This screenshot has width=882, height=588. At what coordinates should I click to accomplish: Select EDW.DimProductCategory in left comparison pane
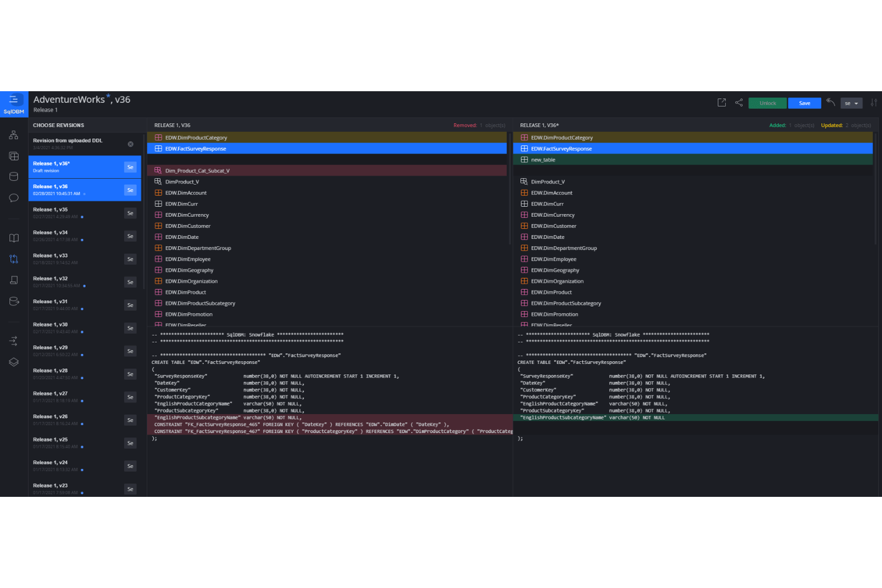pos(327,138)
